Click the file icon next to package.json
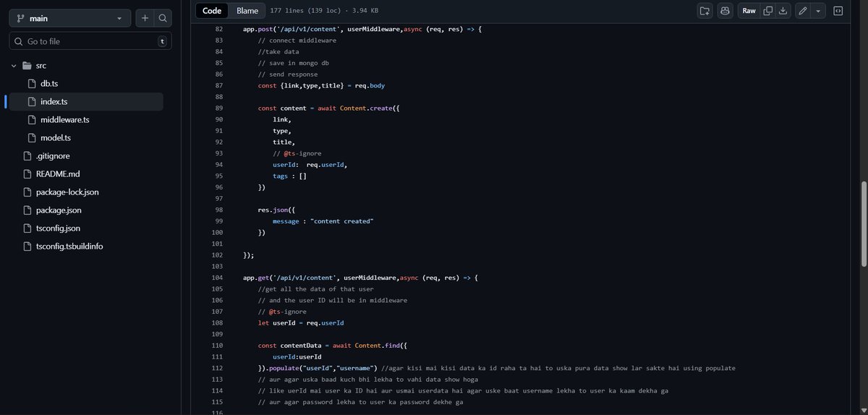 tap(27, 210)
